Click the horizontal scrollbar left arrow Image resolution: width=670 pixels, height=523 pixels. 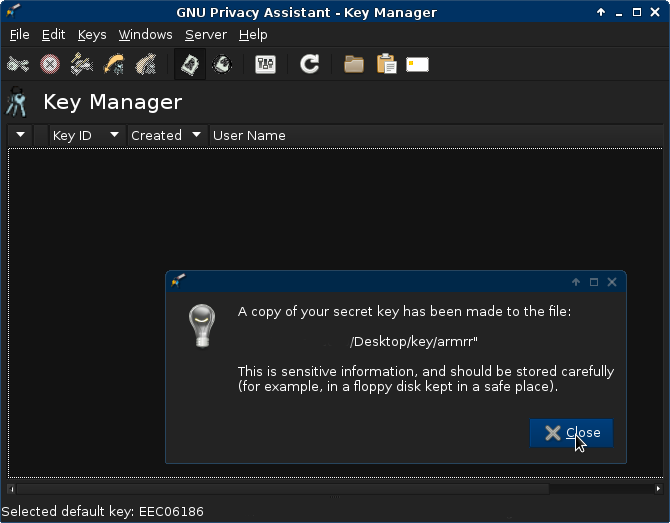pos(12,488)
